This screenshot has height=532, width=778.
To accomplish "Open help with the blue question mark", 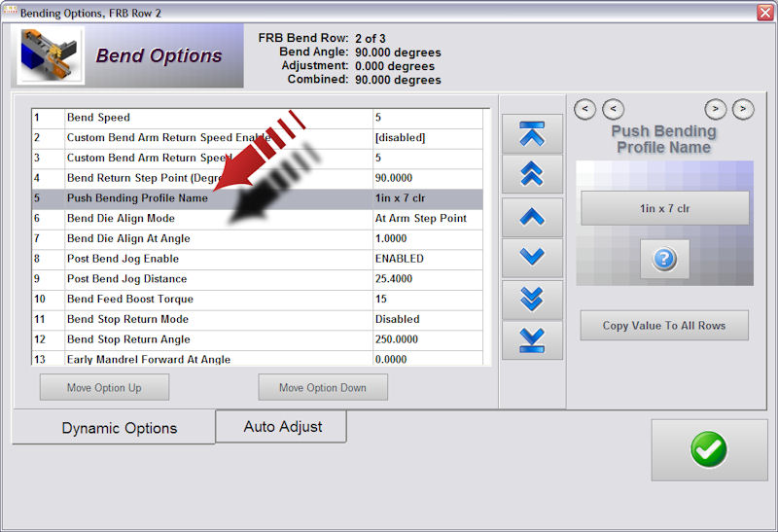I will (x=664, y=260).
